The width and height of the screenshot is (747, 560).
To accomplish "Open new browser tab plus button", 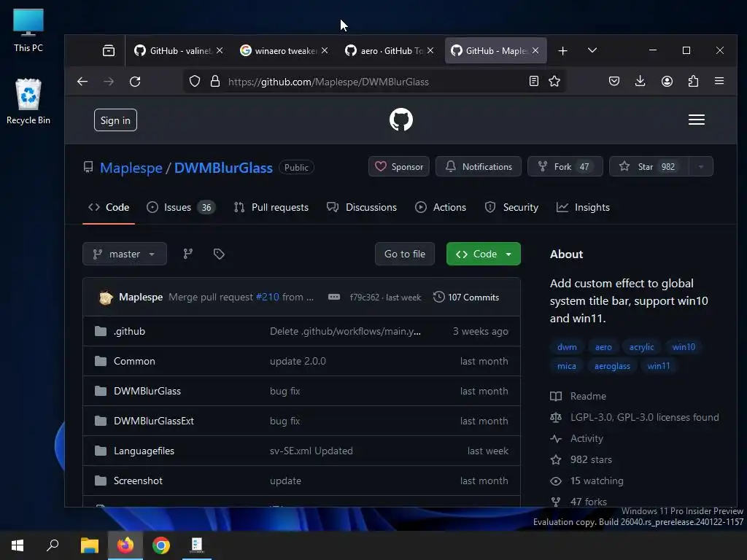I will (562, 50).
